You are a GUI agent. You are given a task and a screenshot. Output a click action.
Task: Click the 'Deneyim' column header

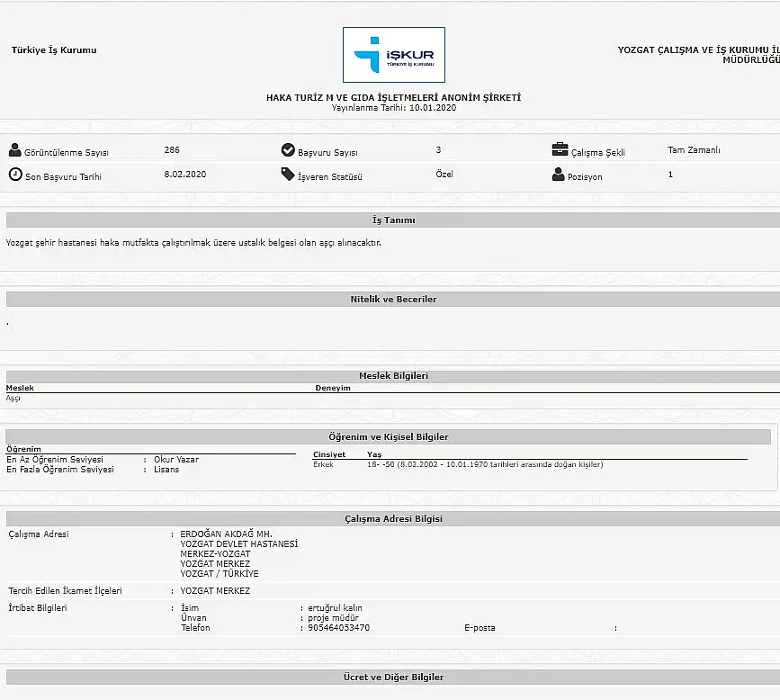click(x=333, y=388)
